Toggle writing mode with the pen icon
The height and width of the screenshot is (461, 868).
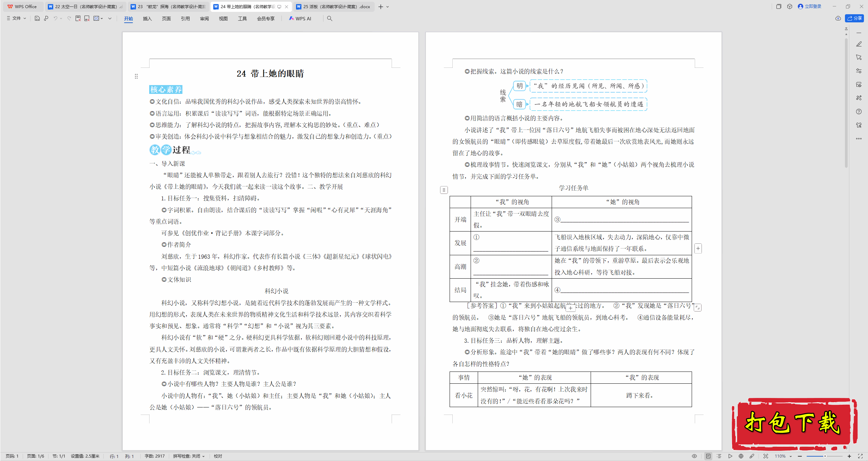click(x=752, y=456)
